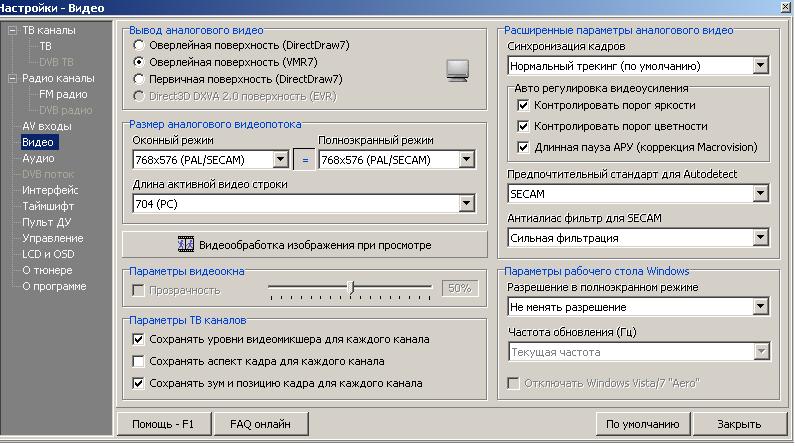This screenshot has height=446, width=795.
Task: Open the Аудио settings section
Action: tap(38, 158)
